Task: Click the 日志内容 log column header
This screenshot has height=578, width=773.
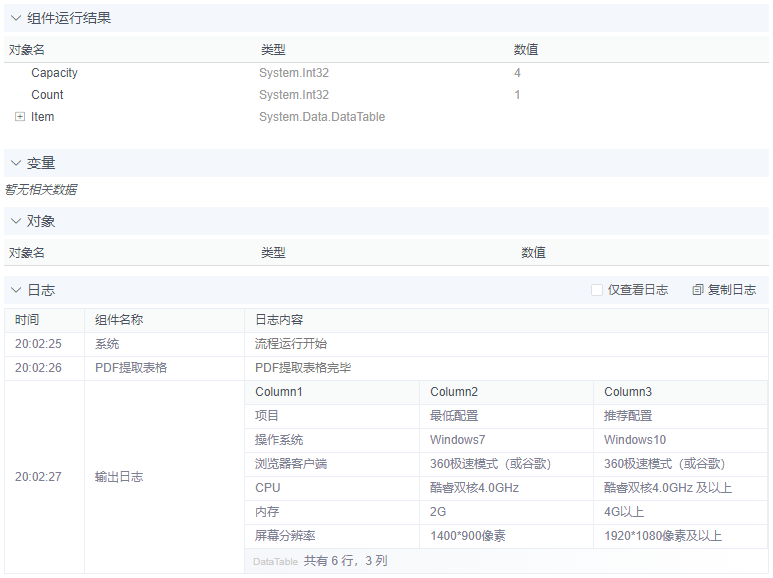Action: 279,320
